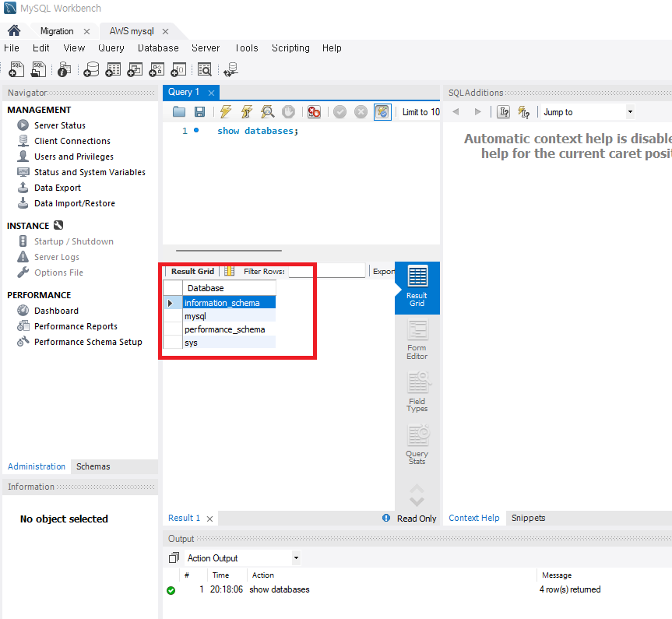This screenshot has height=619, width=672.
Task: Rollback the current transaction
Action: click(x=361, y=112)
